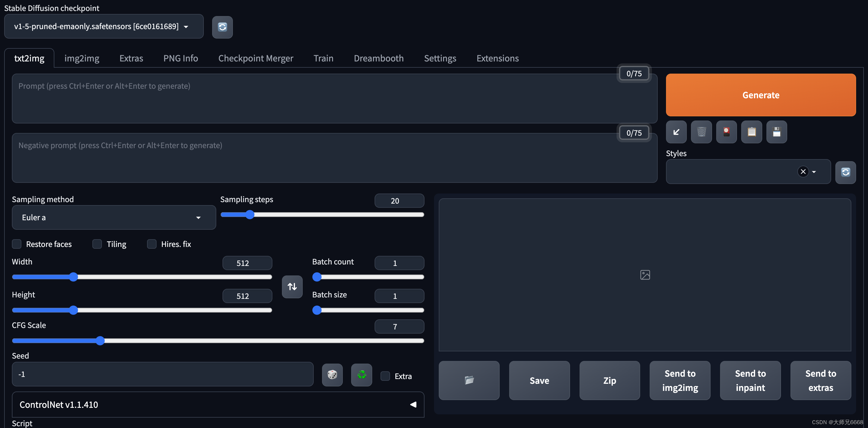The image size is (868, 428).
Task: Click the refresh/reload checkpoint icon
Action: [x=222, y=26]
